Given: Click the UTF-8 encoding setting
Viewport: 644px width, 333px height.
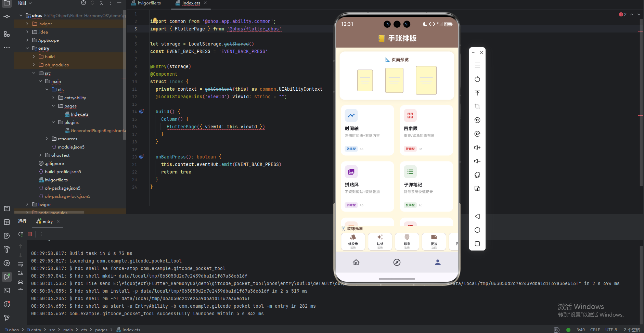Looking at the screenshot, I should [611, 330].
